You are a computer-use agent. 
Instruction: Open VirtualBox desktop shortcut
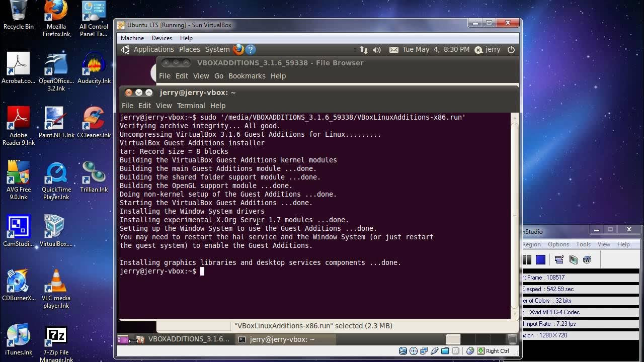(56, 231)
